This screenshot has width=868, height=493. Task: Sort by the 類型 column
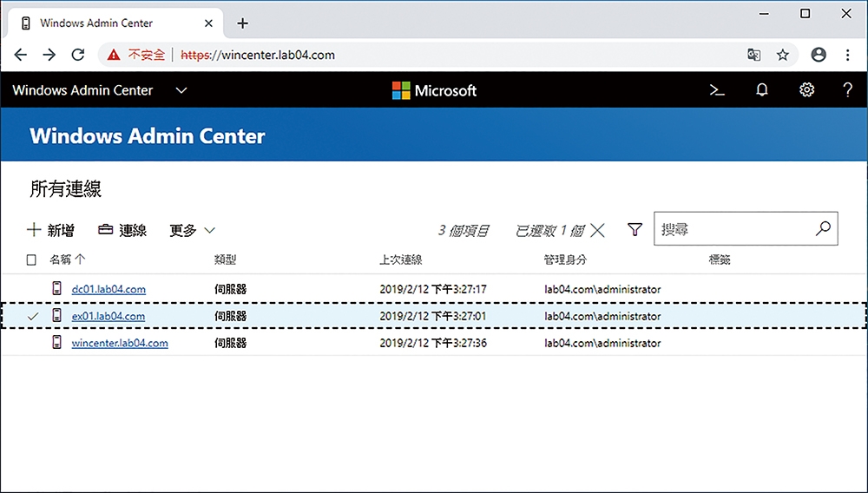pos(226,260)
